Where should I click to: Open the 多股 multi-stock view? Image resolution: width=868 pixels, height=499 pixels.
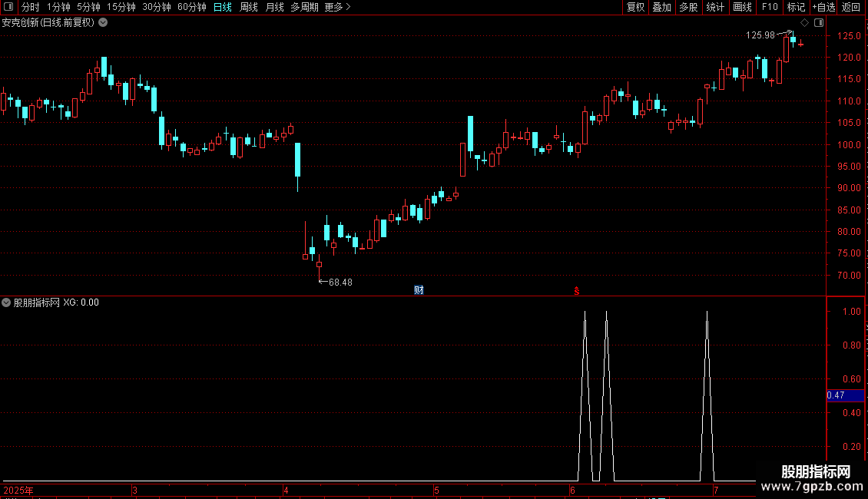click(688, 7)
